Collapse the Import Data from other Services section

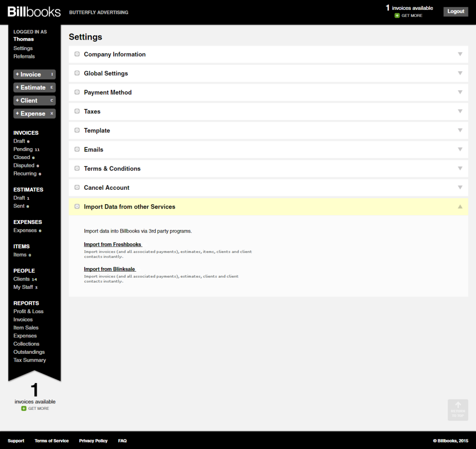pyautogui.click(x=460, y=206)
